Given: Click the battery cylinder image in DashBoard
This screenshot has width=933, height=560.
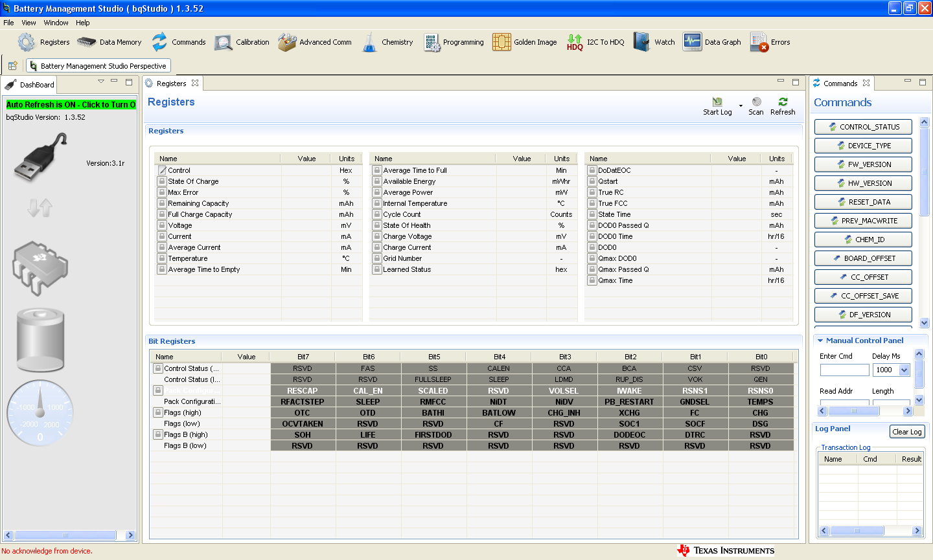Looking at the screenshot, I should (x=40, y=340).
